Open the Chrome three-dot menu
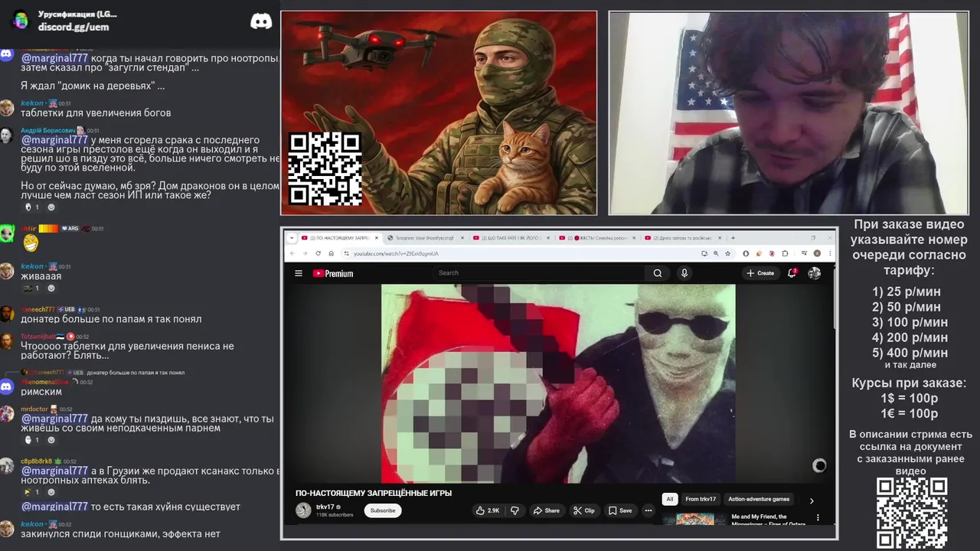 pyautogui.click(x=828, y=253)
